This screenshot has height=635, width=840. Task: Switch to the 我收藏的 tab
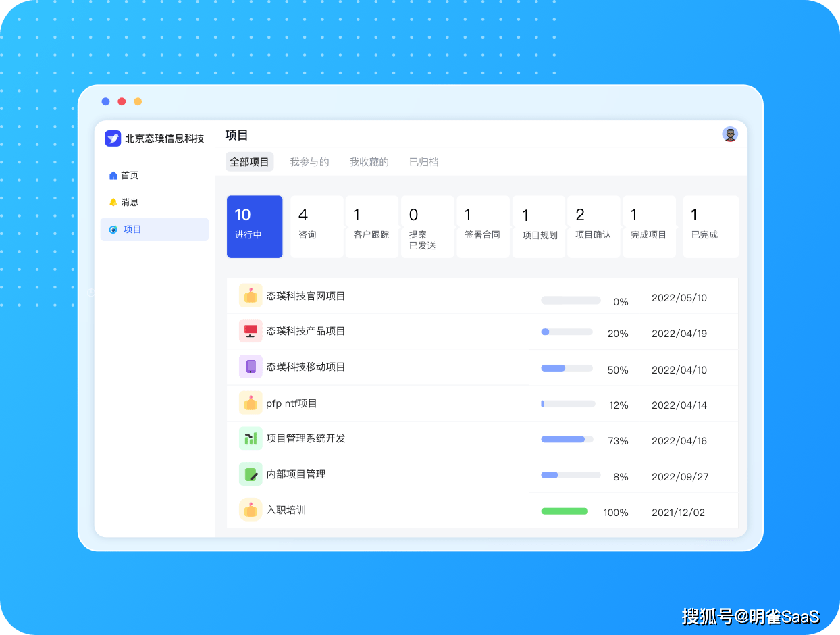(369, 162)
